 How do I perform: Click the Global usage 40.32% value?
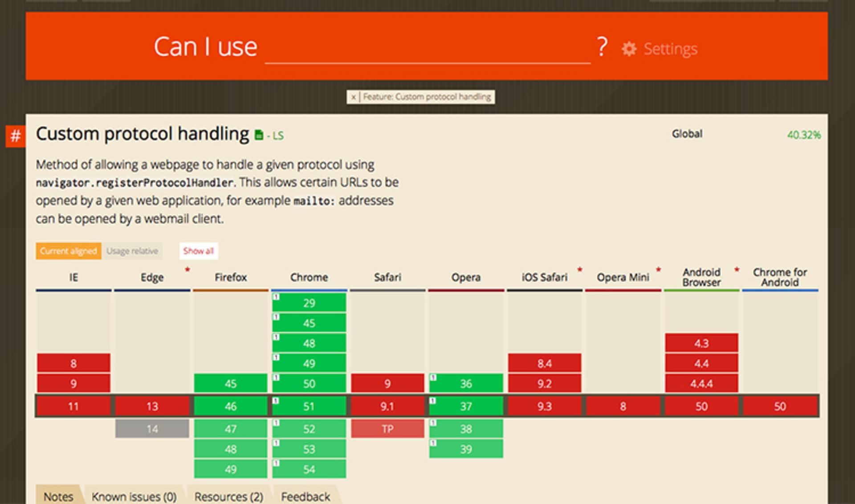pos(803,135)
